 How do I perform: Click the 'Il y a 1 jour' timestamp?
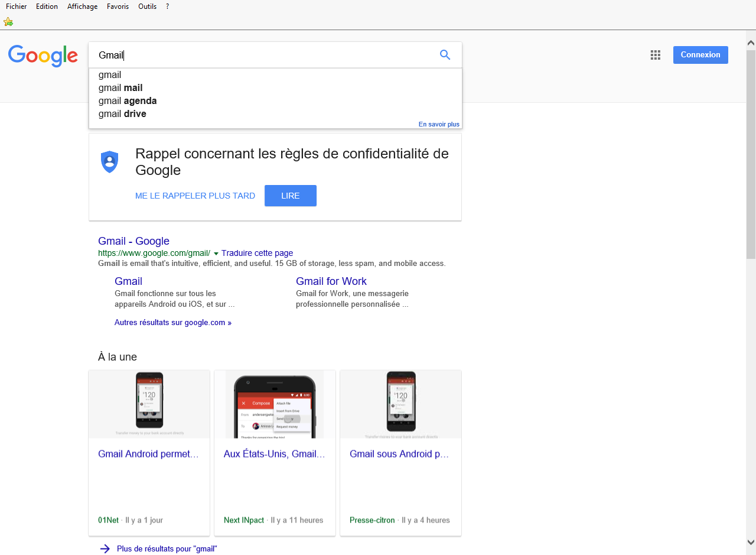144,520
